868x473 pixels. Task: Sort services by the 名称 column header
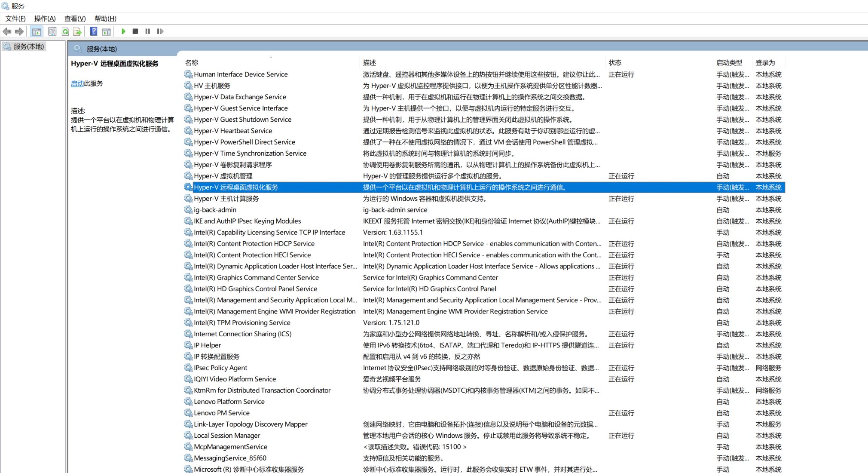click(x=192, y=63)
